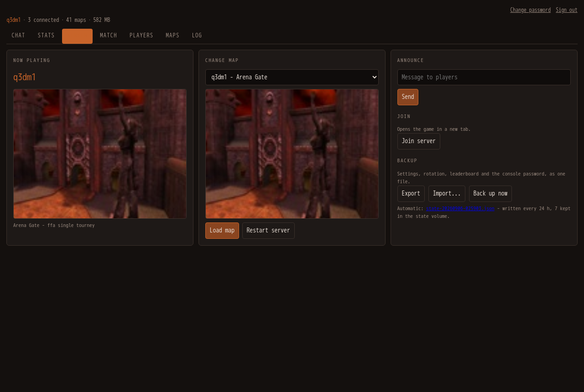Screen dimensions: 584x392
Task: Download the automatic state json backup link
Action: coord(460,209)
